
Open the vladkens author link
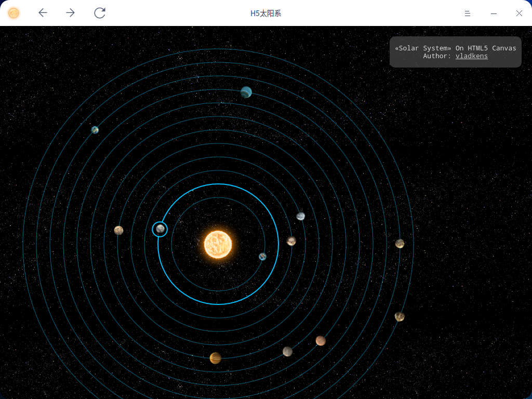click(472, 56)
